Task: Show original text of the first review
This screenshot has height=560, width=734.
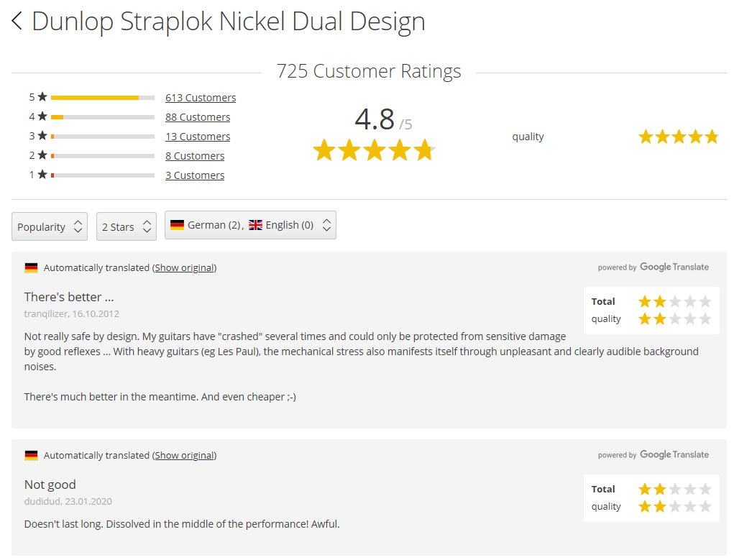Action: point(185,267)
